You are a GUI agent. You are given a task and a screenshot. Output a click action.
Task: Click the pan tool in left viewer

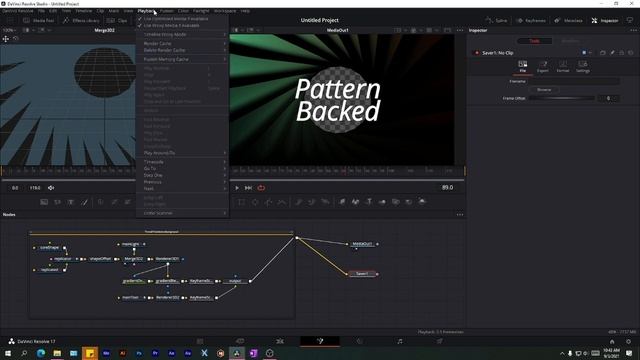[x=6, y=39]
